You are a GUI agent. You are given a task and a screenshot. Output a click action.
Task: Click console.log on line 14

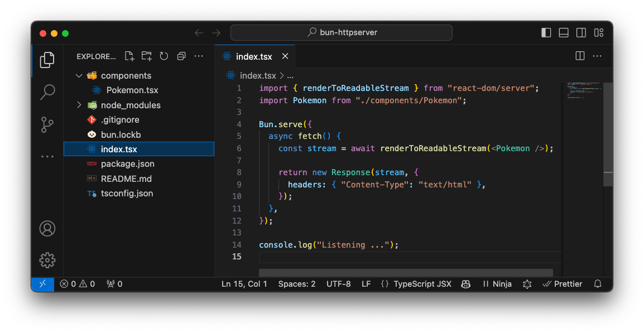click(x=285, y=245)
